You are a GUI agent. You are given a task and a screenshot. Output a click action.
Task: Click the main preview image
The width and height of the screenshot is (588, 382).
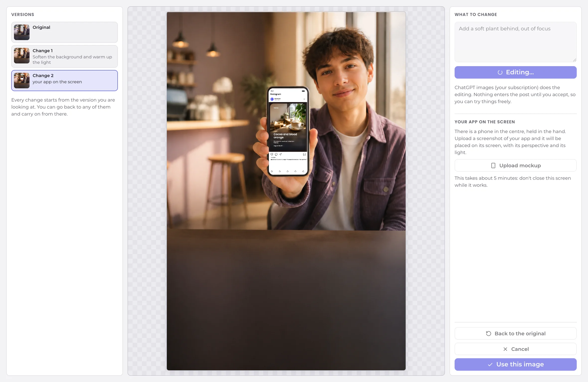click(x=286, y=191)
